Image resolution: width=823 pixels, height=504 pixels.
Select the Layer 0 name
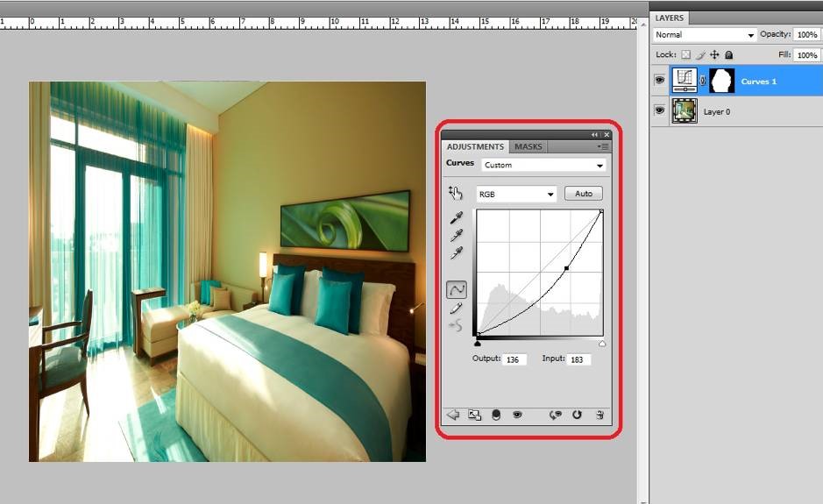[716, 112]
